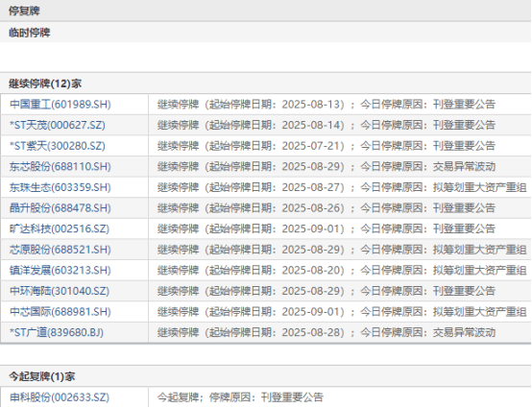The image size is (532, 408).
Task: Open the 东芯股份(688110.SH) stock link
Action: click(x=60, y=166)
